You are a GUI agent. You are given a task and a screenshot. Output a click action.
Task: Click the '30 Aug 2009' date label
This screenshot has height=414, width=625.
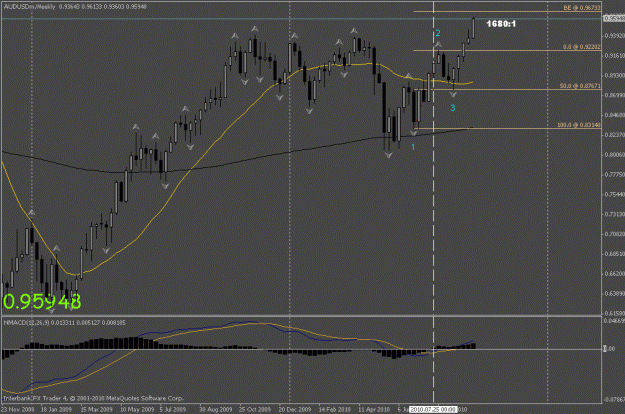pos(215,409)
